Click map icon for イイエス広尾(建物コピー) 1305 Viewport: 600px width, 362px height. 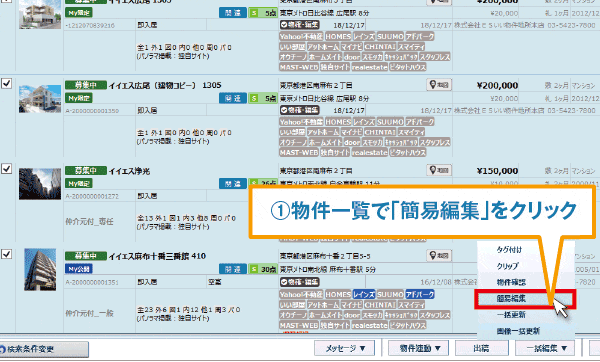click(x=439, y=85)
